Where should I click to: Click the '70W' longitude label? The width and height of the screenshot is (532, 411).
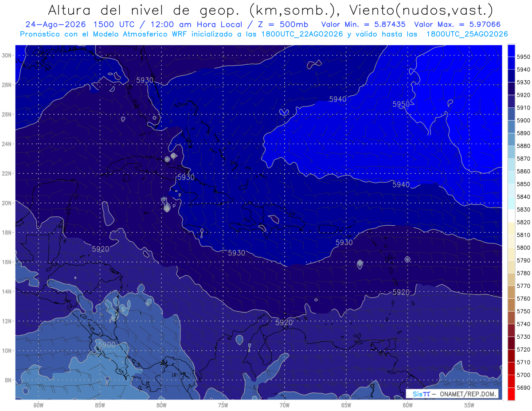pyautogui.click(x=285, y=405)
